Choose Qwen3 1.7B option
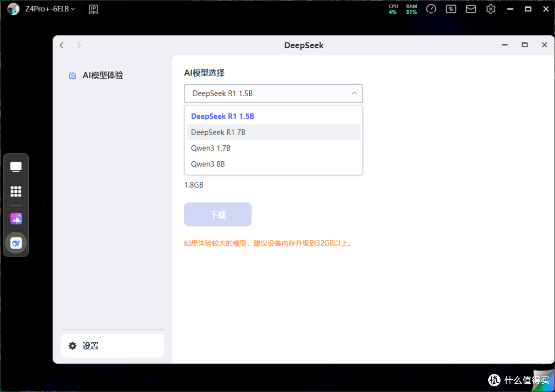 click(273, 148)
